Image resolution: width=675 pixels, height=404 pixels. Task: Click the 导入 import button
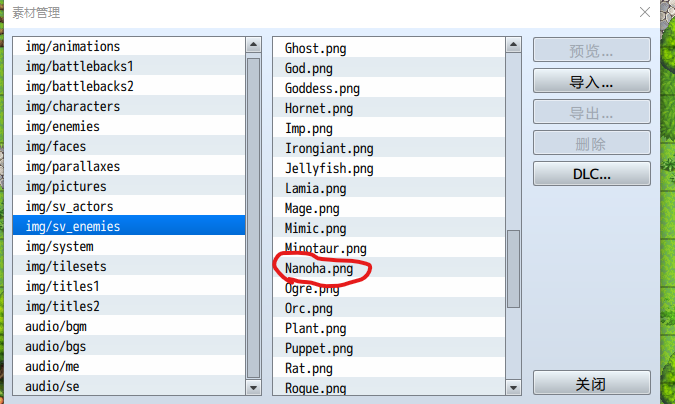591,81
